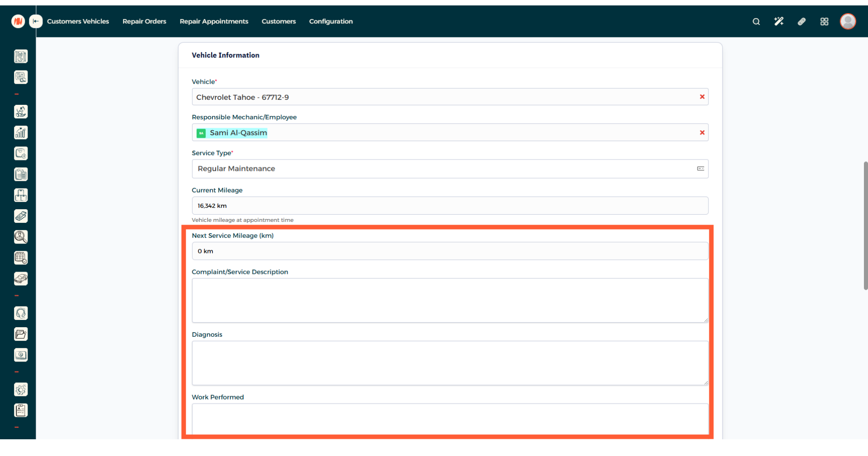Image resolution: width=868 pixels, height=456 pixels.
Task: Click the magic wand icon in top bar
Action: (778, 21)
